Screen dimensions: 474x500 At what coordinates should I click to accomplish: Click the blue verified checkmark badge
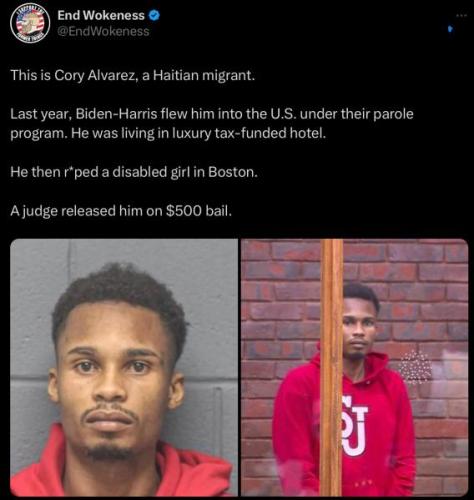click(154, 15)
